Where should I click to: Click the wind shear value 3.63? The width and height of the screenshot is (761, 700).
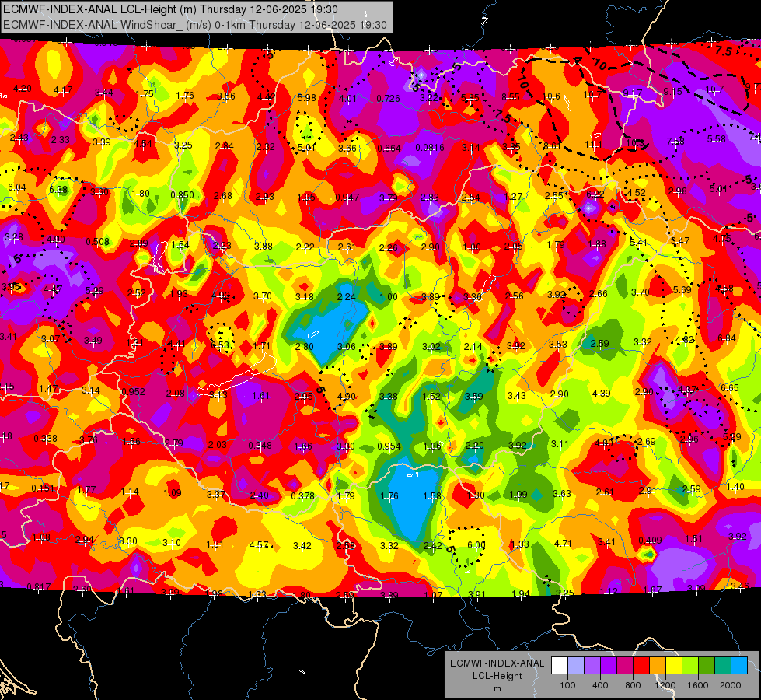point(562,494)
